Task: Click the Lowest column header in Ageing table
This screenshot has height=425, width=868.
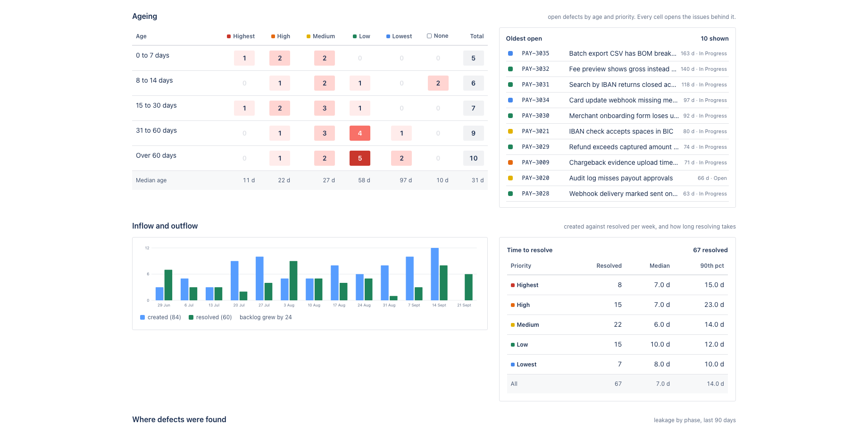Action: tap(399, 36)
